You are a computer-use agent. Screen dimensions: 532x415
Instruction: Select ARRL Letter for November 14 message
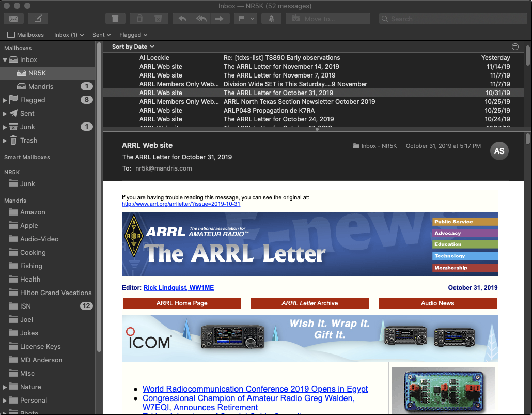click(314, 67)
